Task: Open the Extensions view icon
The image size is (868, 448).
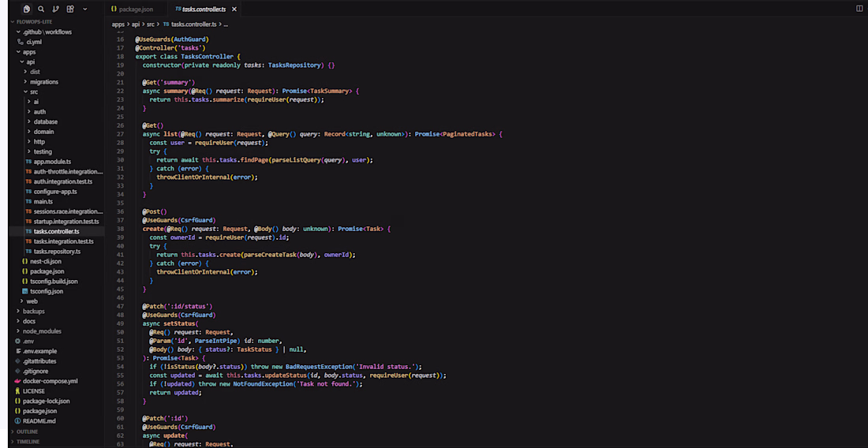Action: click(x=70, y=9)
